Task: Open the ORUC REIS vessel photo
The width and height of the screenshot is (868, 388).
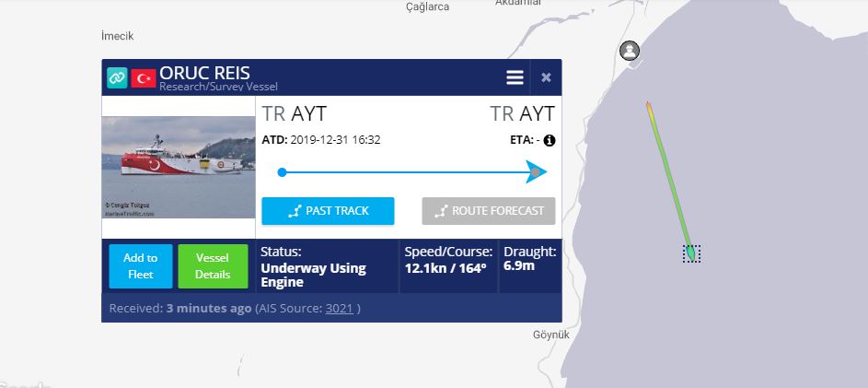Action: point(179,167)
